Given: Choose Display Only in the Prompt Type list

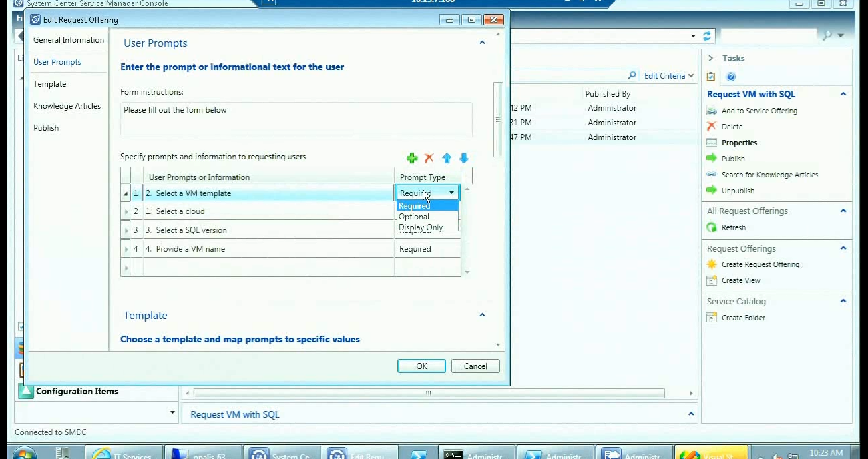Looking at the screenshot, I should click(427, 227).
